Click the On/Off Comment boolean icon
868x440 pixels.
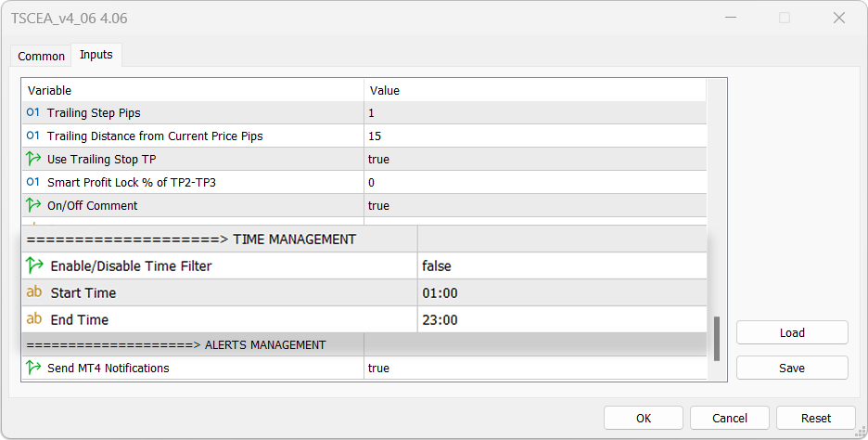tap(32, 206)
